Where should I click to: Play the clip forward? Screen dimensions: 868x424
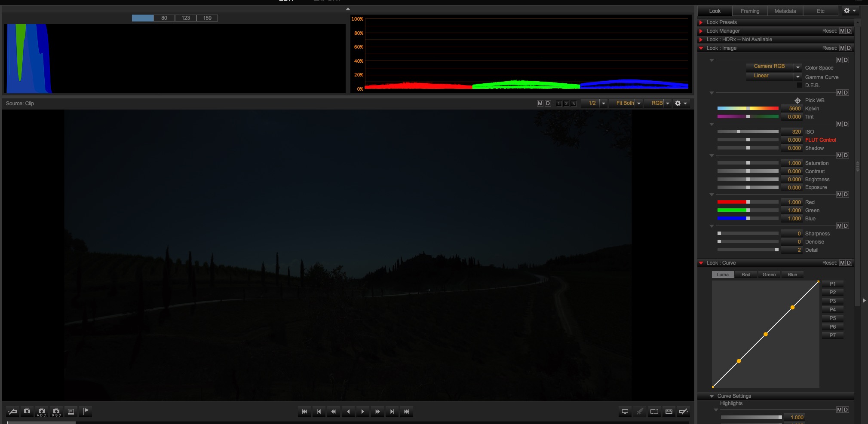point(363,412)
